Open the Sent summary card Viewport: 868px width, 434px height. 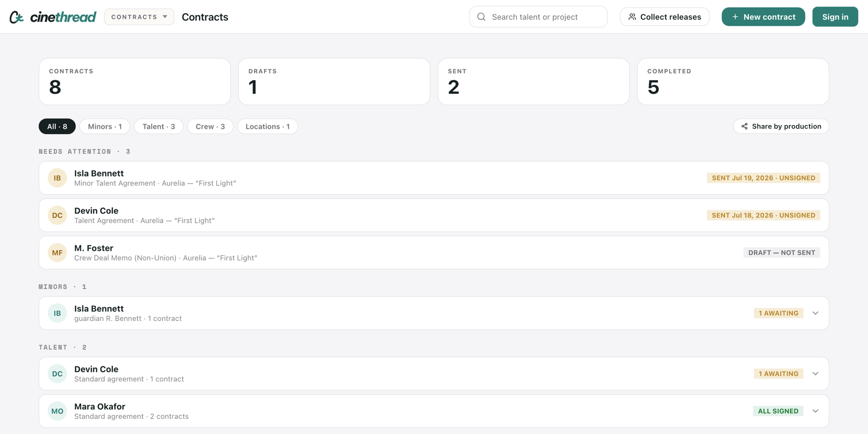tap(533, 82)
